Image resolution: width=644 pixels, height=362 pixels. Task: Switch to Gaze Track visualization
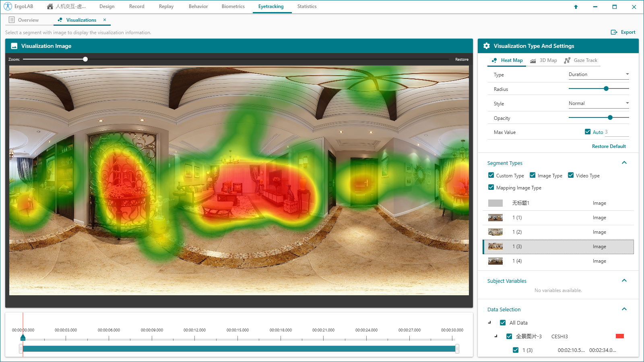581,60
